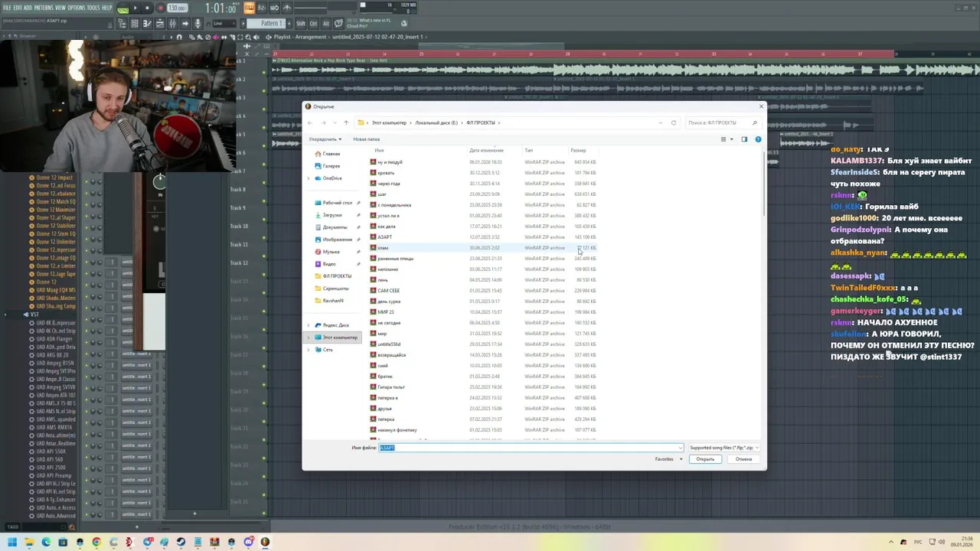Click the microphone recording icon in toolbar
980x551 pixels.
[198, 24]
